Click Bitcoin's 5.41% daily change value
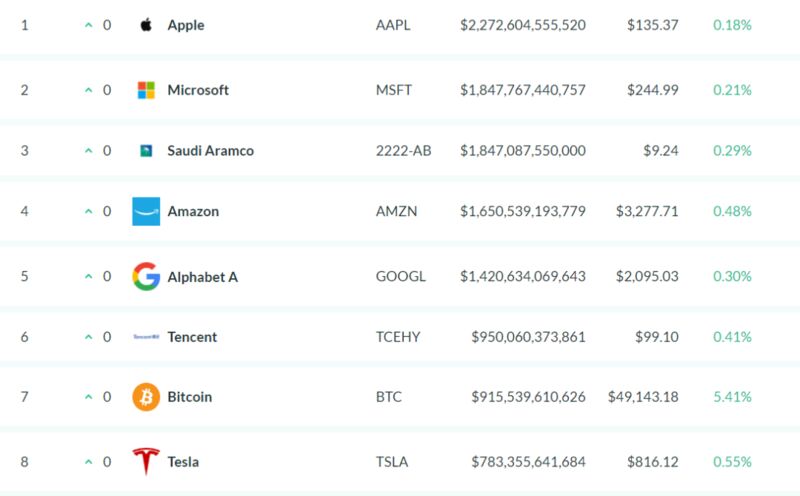 [x=732, y=396]
